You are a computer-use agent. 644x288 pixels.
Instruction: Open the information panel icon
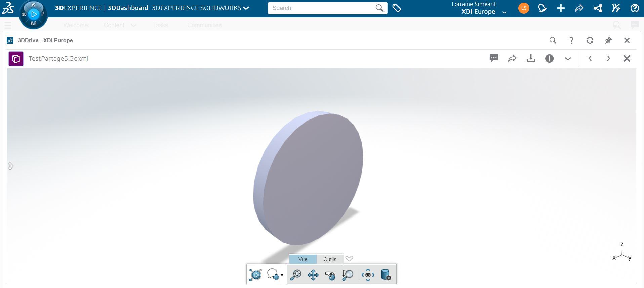click(x=549, y=59)
